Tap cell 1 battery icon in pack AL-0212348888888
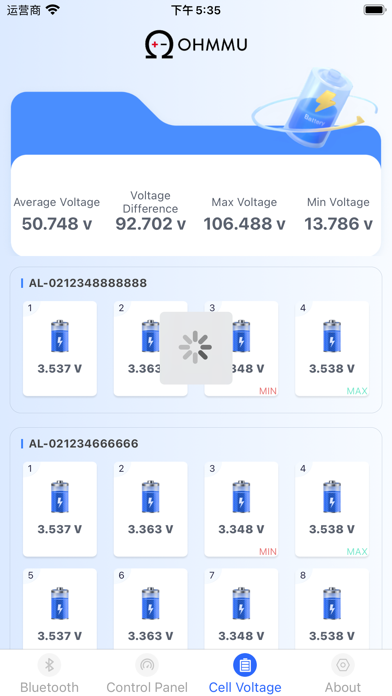This screenshot has width=392, height=696. pyautogui.click(x=60, y=336)
